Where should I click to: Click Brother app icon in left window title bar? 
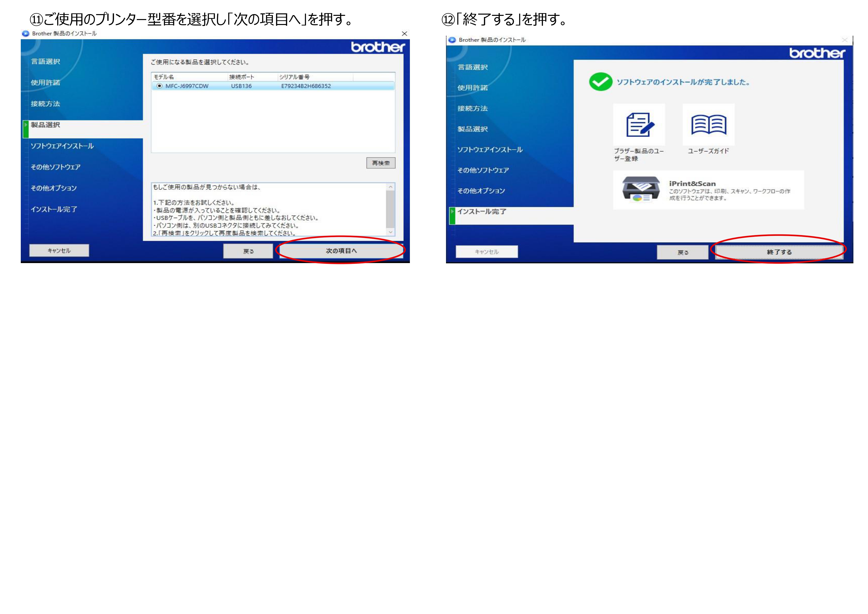point(26,33)
